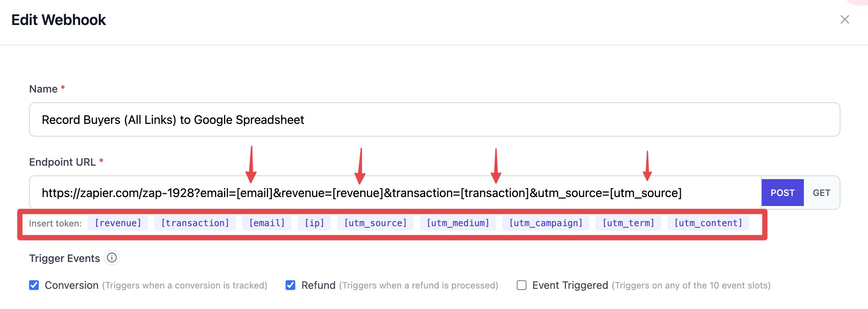868x309 pixels.
Task: Uncheck the Conversion trigger checkbox
Action: coord(34,285)
